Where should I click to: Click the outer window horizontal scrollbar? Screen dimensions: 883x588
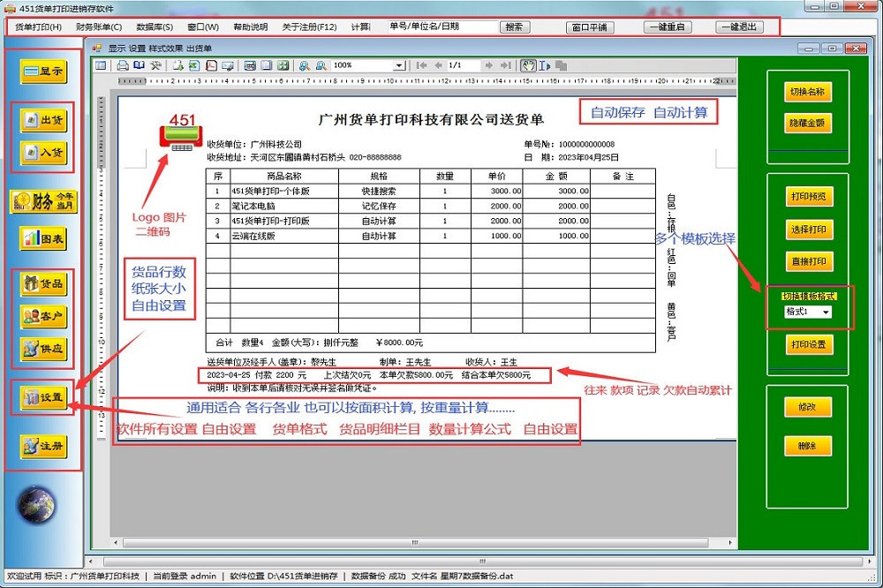483,562
